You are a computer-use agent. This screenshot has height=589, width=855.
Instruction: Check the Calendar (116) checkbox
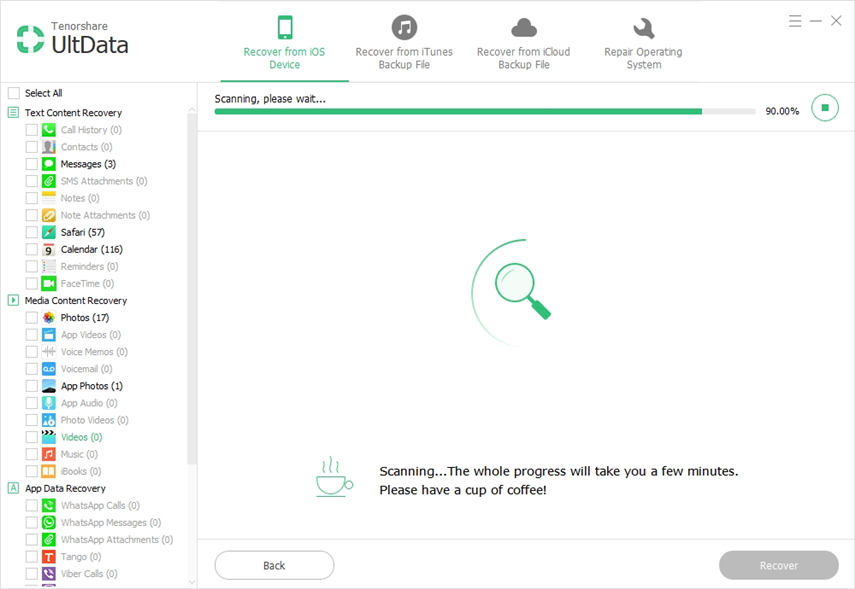coord(32,249)
